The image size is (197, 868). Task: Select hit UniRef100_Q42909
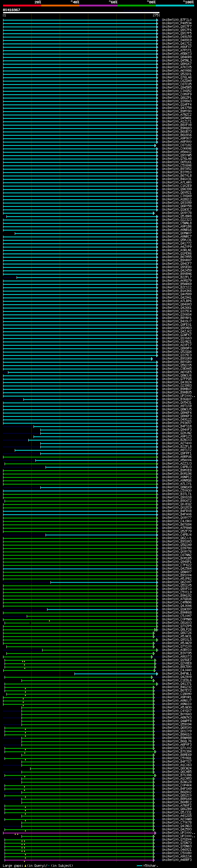(176, 677)
